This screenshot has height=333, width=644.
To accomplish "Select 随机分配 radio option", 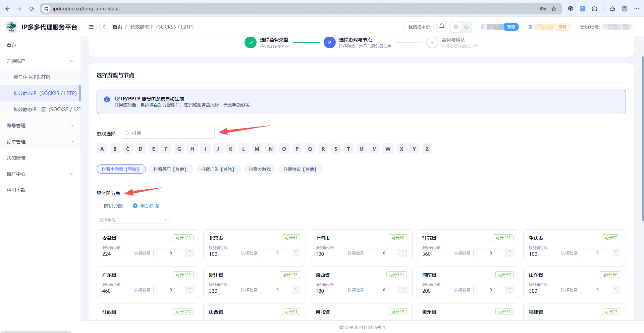I will point(110,206).
